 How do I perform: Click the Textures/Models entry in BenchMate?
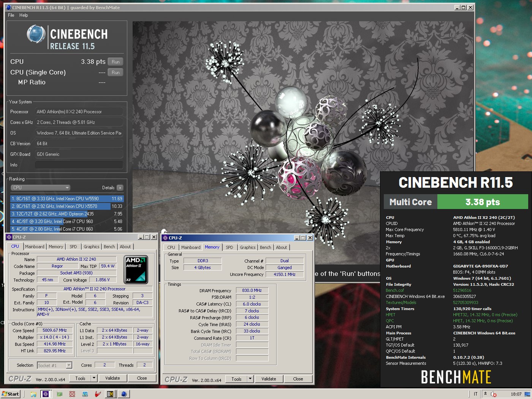(x=401, y=302)
